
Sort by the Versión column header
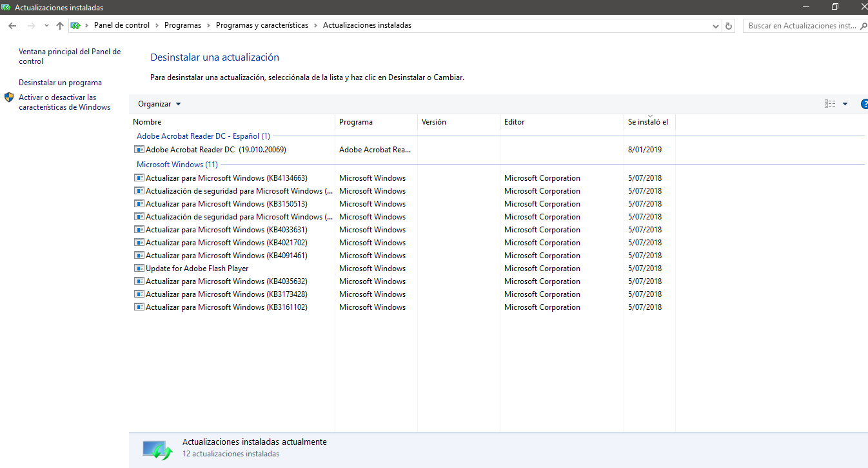coord(459,122)
